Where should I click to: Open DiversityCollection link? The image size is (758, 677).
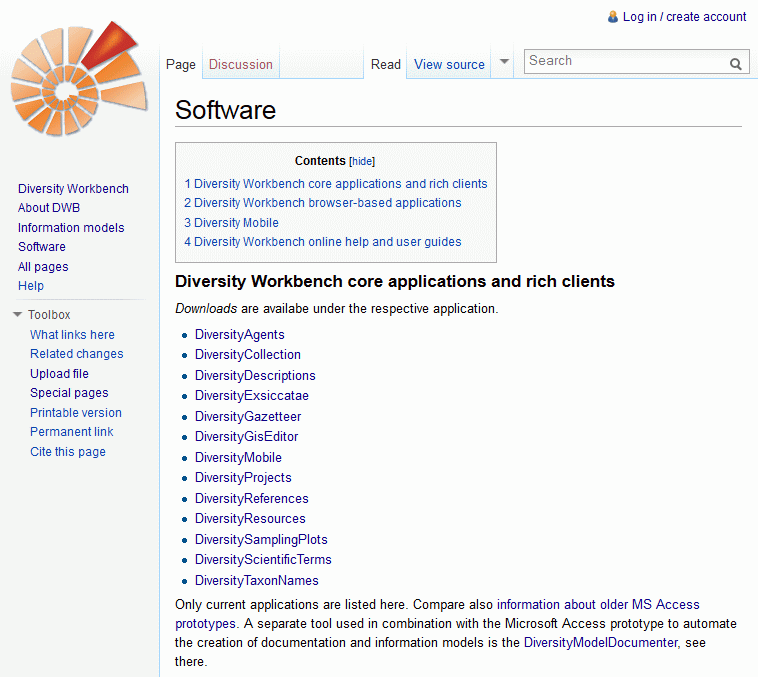(x=248, y=354)
